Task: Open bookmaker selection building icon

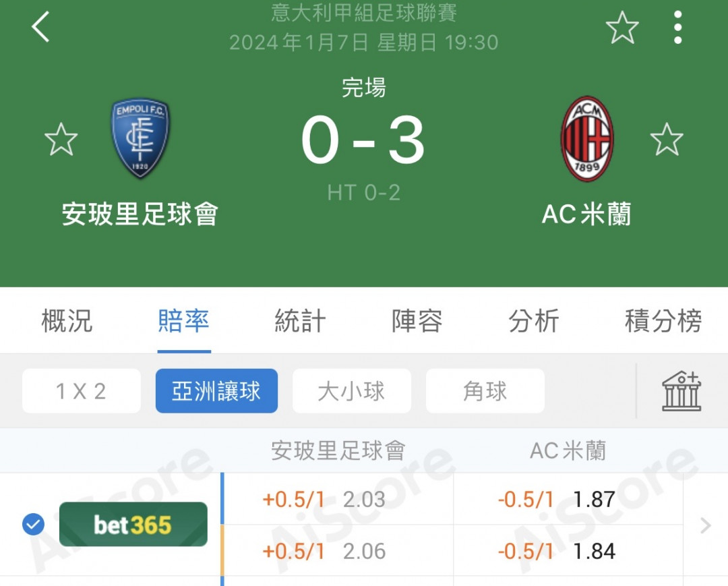Action: pyautogui.click(x=681, y=391)
